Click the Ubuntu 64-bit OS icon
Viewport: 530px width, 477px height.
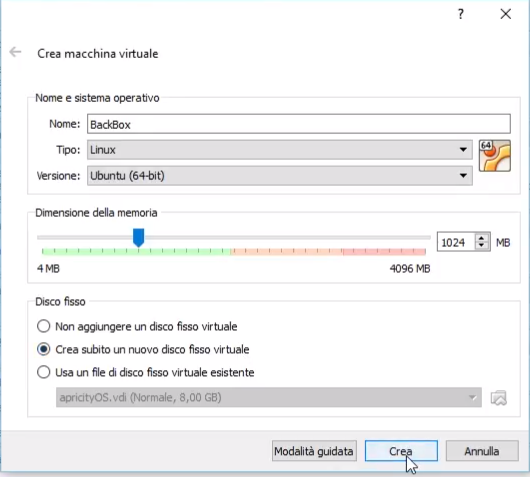[495, 156]
